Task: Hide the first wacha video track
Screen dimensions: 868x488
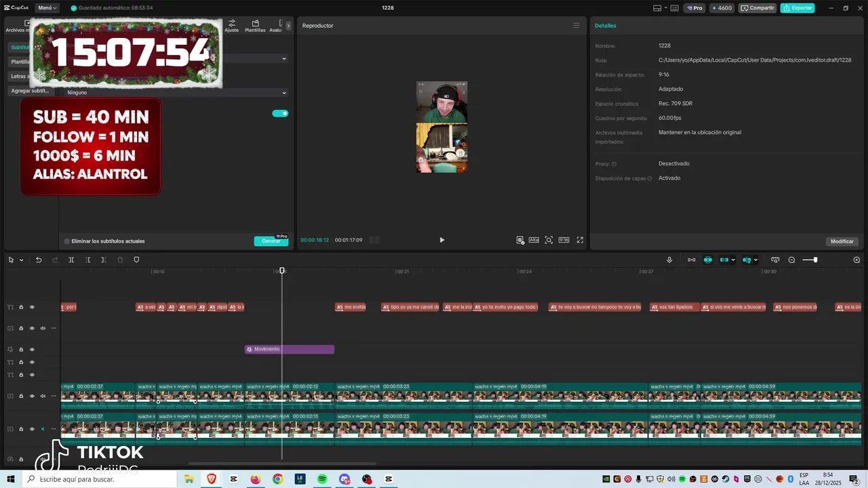Action: [32, 396]
